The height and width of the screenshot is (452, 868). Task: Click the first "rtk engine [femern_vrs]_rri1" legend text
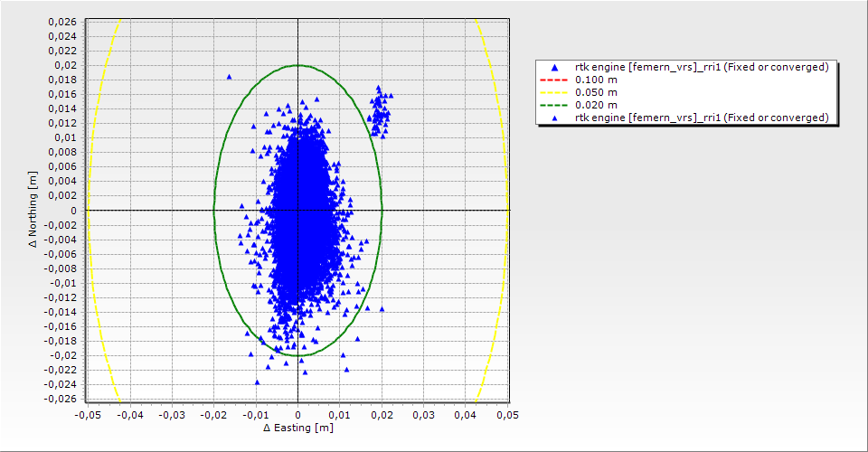click(x=702, y=67)
